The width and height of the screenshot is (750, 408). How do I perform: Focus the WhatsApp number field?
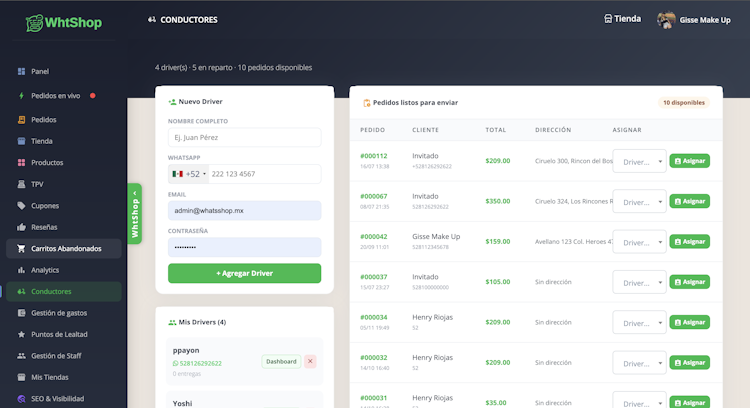265,174
